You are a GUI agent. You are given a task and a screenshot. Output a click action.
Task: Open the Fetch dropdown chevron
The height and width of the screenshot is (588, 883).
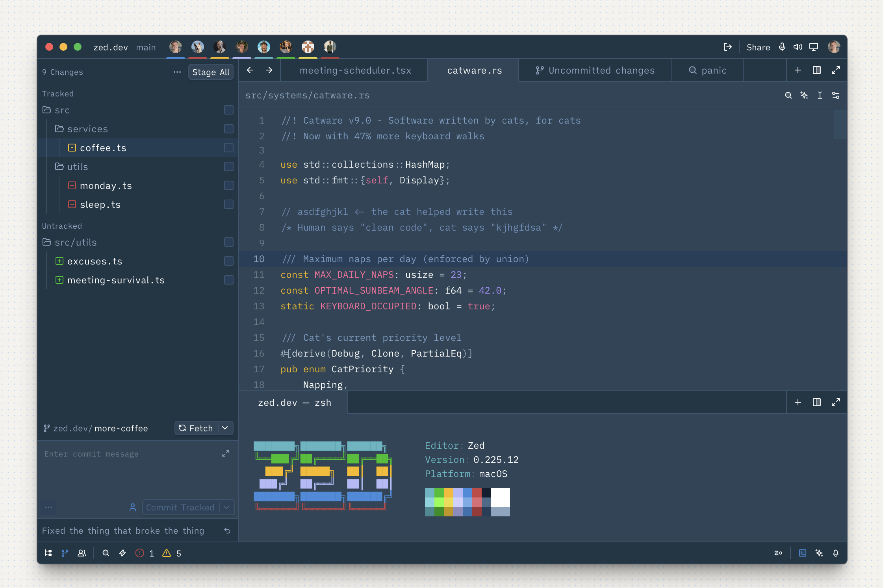click(x=225, y=428)
